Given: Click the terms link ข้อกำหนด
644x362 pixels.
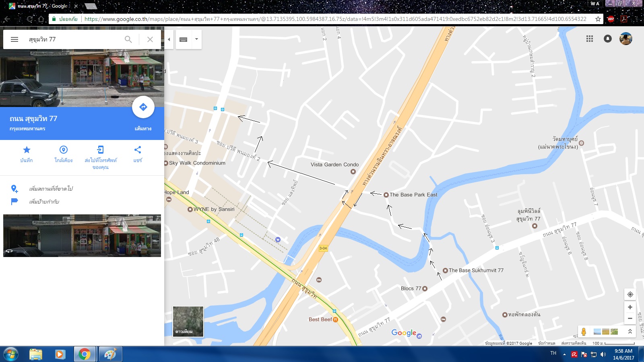Looking at the screenshot, I should 547,343.
